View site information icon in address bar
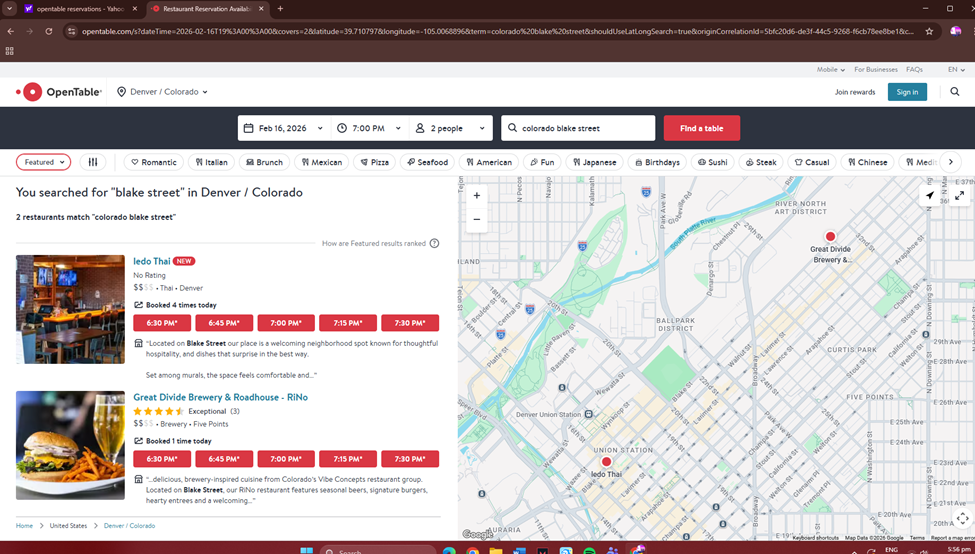Screen dimensions: 975x554 72,31
